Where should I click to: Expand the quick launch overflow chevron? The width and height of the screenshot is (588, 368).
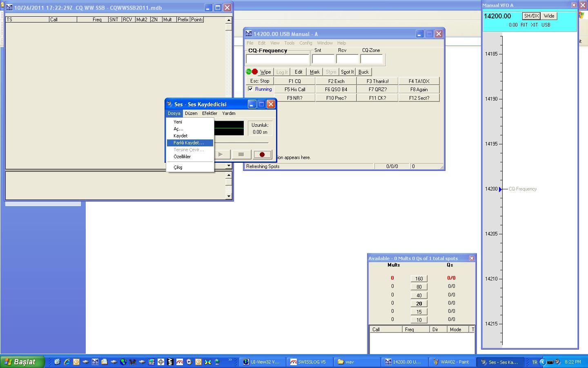click(x=230, y=360)
